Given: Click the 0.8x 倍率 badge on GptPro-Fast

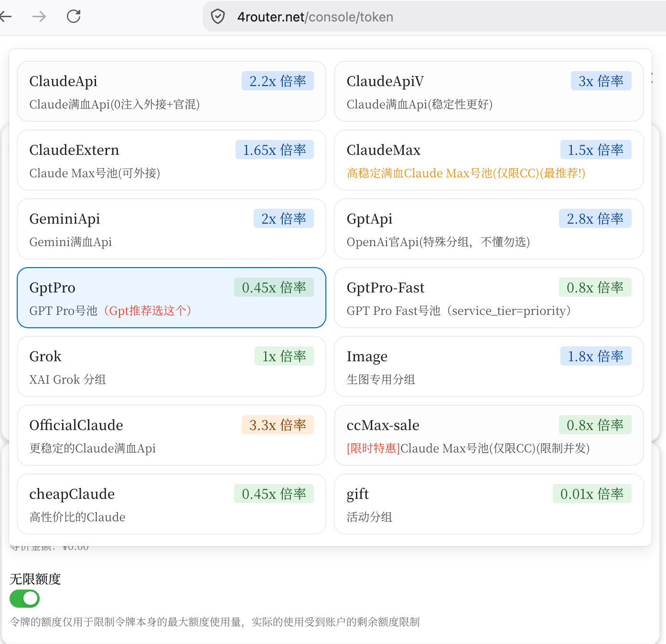Looking at the screenshot, I should coord(595,287).
